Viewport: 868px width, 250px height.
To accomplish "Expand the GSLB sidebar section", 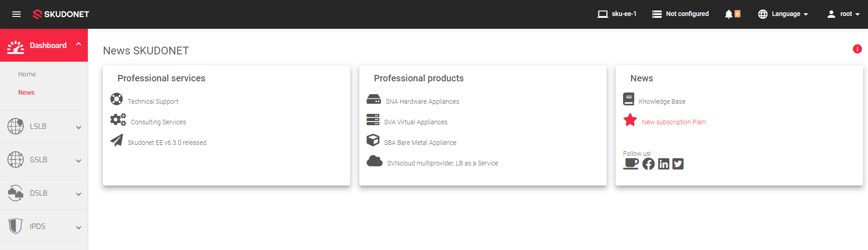I will point(44,160).
